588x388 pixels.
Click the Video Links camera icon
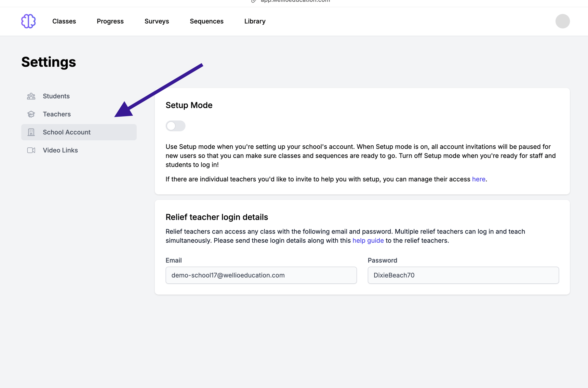(x=31, y=150)
